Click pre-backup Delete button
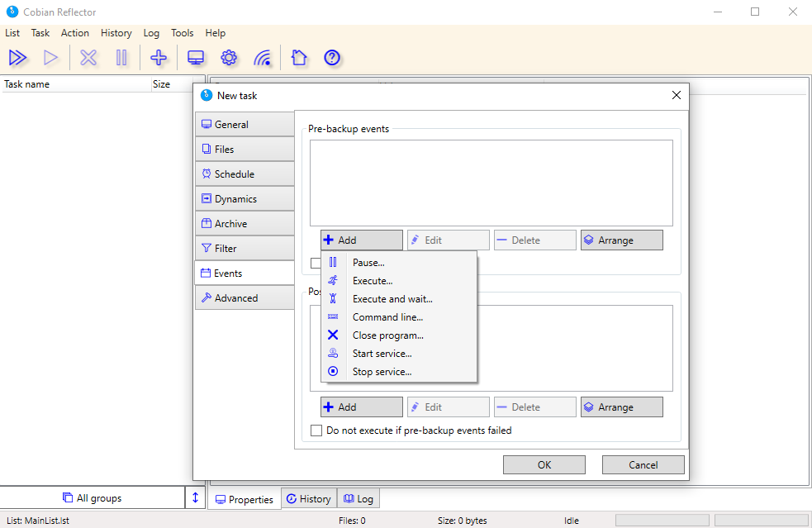This screenshot has width=812, height=528. pos(535,240)
